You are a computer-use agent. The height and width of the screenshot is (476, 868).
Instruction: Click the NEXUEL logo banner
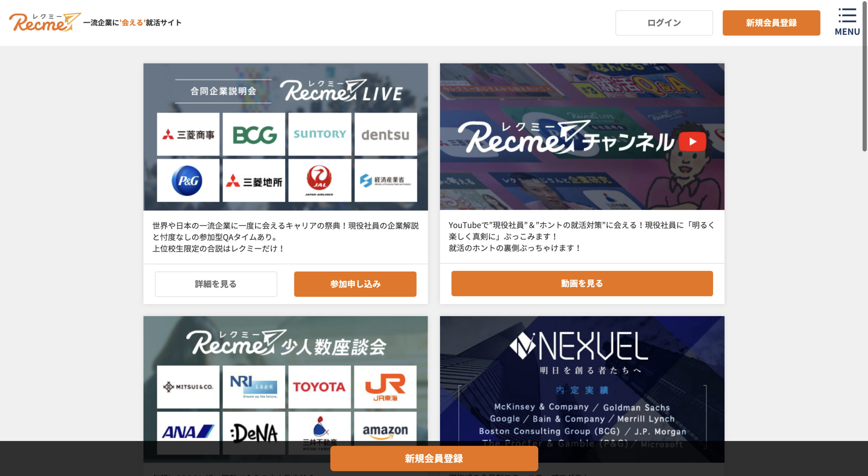(579, 346)
